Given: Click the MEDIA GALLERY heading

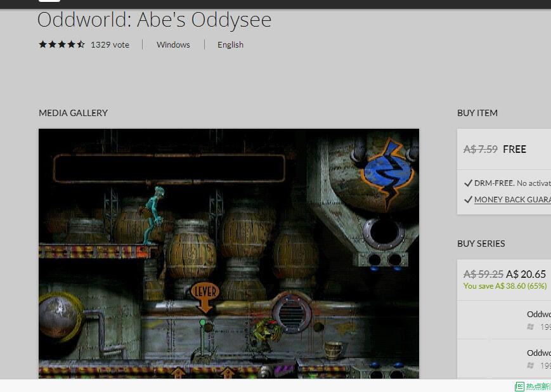Looking at the screenshot, I should pyautogui.click(x=73, y=113).
